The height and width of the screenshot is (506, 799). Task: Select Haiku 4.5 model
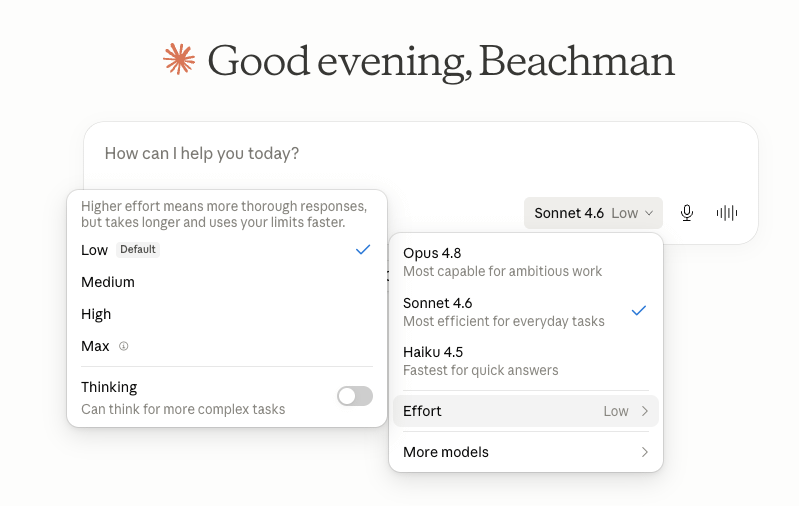pos(526,361)
